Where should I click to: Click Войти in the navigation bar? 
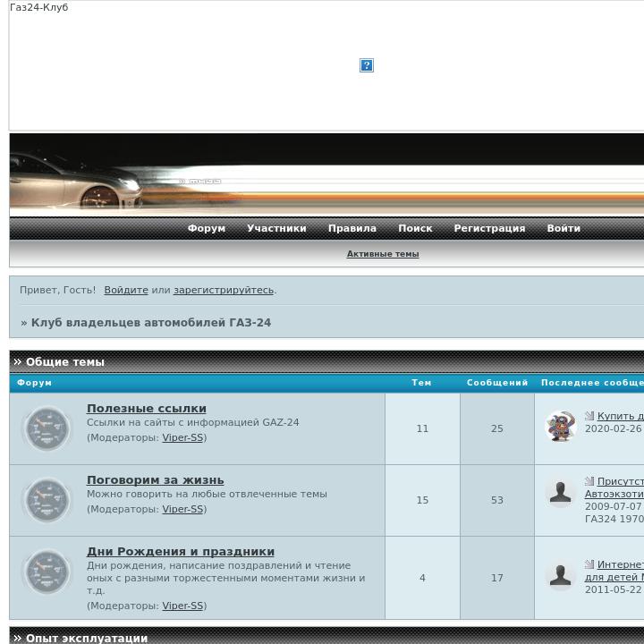pos(563,228)
